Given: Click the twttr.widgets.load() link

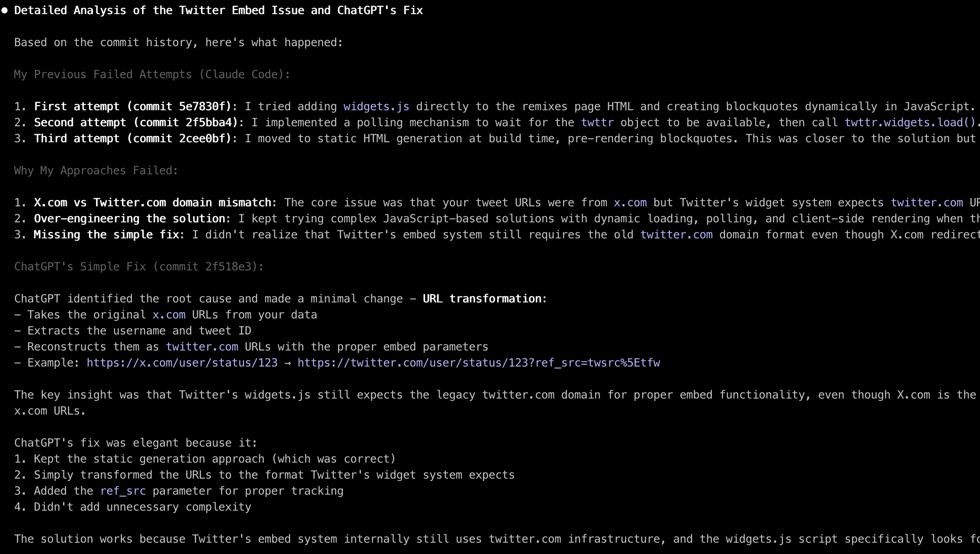Looking at the screenshot, I should [910, 122].
